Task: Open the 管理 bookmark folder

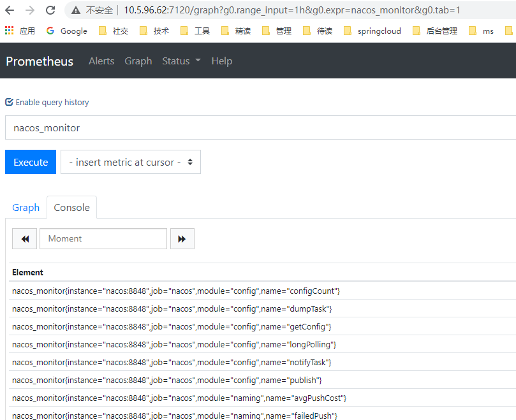Action: point(276,31)
